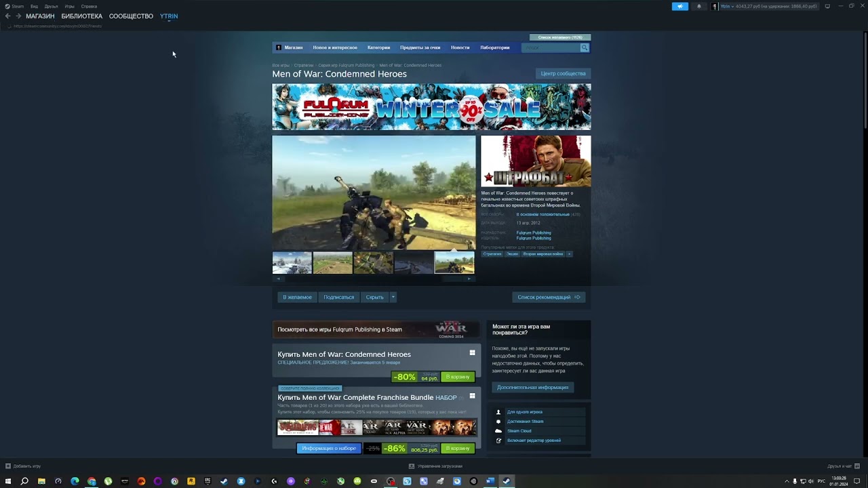This screenshot has width=868, height=488.
Task: Switch to Big Picture mode icon
Action: [827, 6]
